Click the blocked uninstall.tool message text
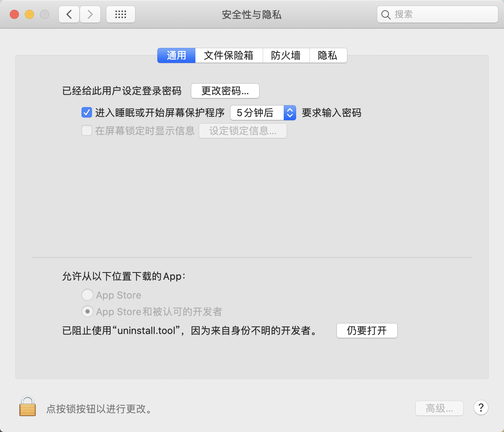The image size is (504, 432). (190, 331)
